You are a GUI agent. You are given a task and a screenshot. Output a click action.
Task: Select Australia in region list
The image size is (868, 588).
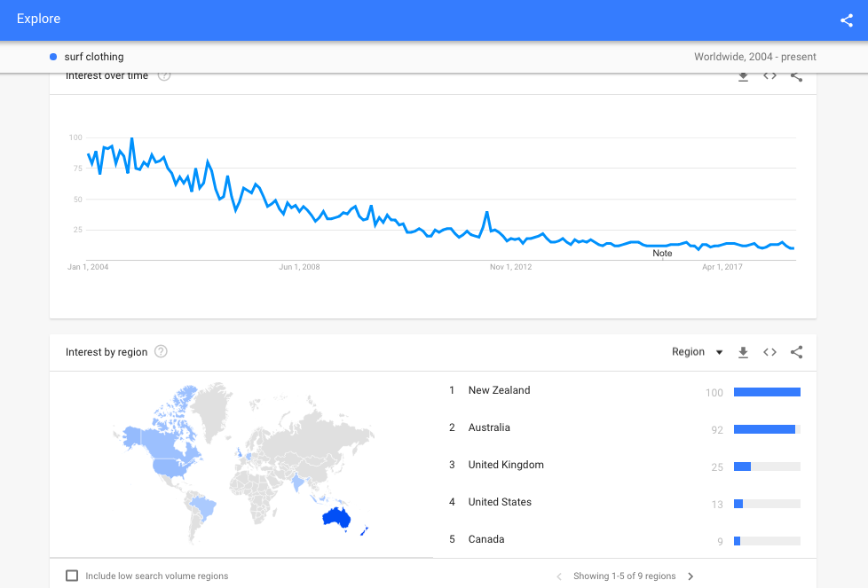point(489,427)
